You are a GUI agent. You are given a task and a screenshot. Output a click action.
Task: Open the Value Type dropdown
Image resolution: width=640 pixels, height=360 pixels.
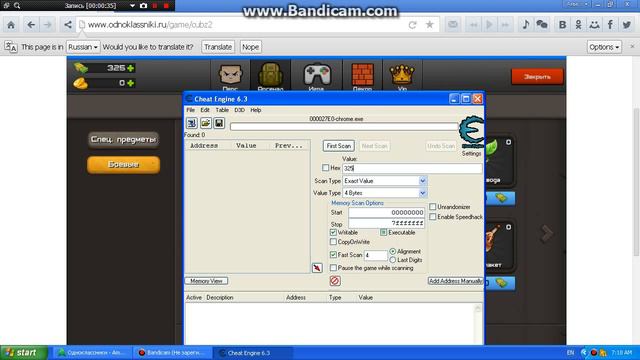422,193
